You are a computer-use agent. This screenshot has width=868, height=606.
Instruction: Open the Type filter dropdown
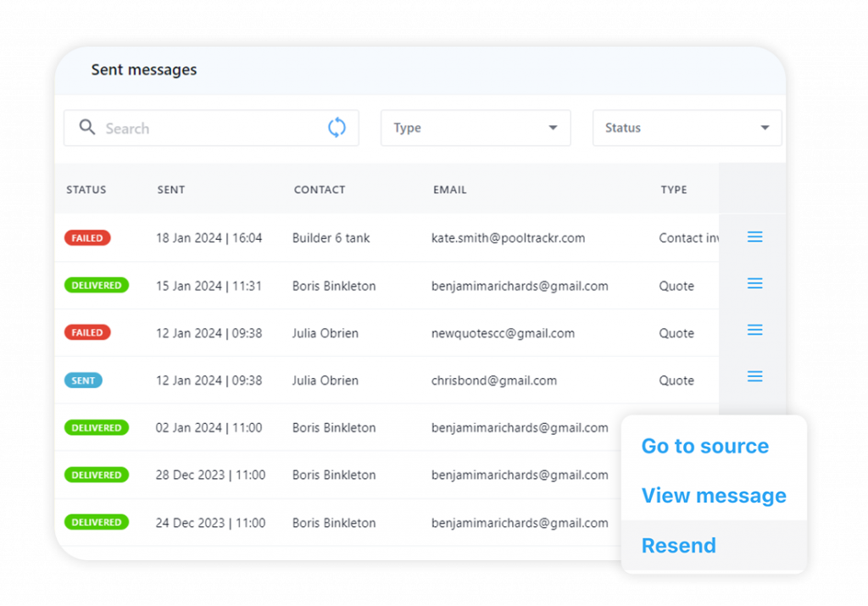pos(475,127)
